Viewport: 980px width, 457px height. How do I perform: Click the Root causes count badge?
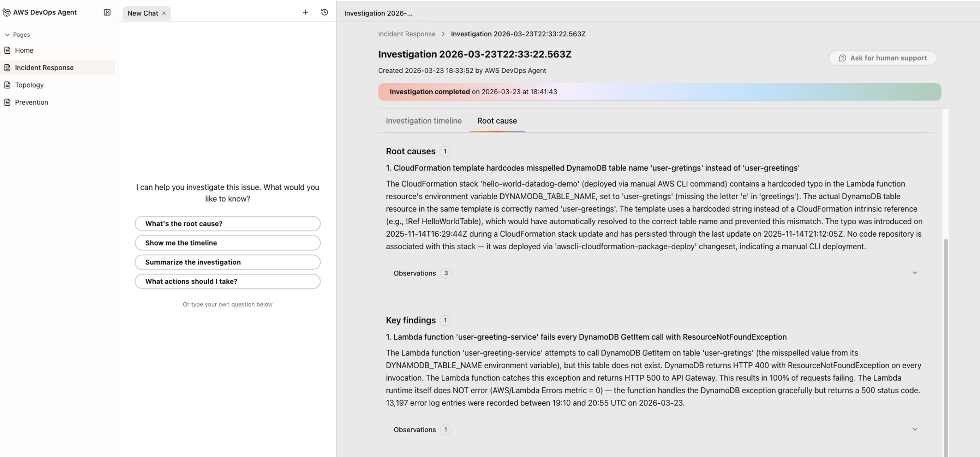click(x=445, y=152)
